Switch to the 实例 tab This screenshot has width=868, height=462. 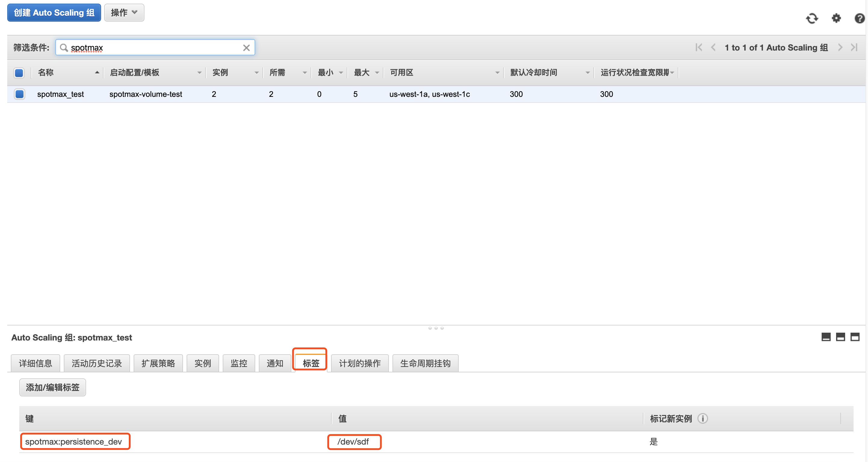[x=203, y=363]
